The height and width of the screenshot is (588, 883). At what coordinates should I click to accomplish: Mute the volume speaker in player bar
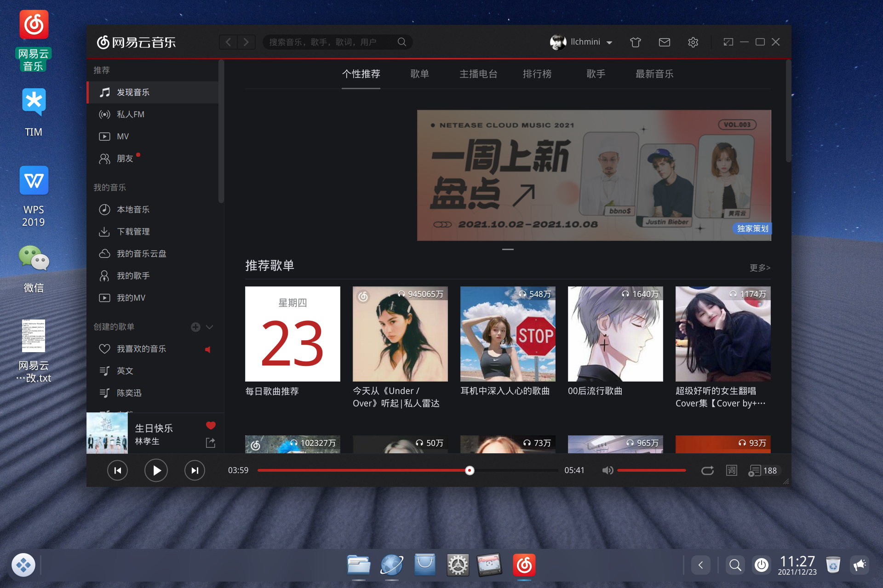coord(608,470)
